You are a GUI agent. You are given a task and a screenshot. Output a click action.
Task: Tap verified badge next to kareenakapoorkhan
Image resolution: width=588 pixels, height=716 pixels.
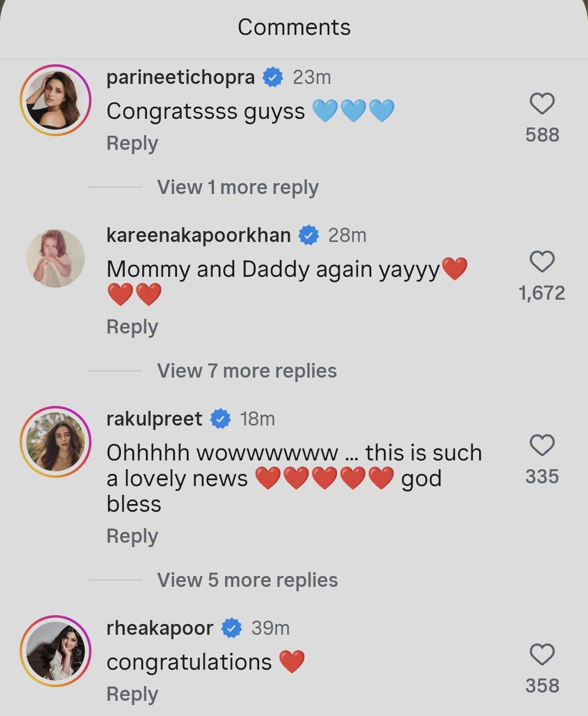coord(309,235)
